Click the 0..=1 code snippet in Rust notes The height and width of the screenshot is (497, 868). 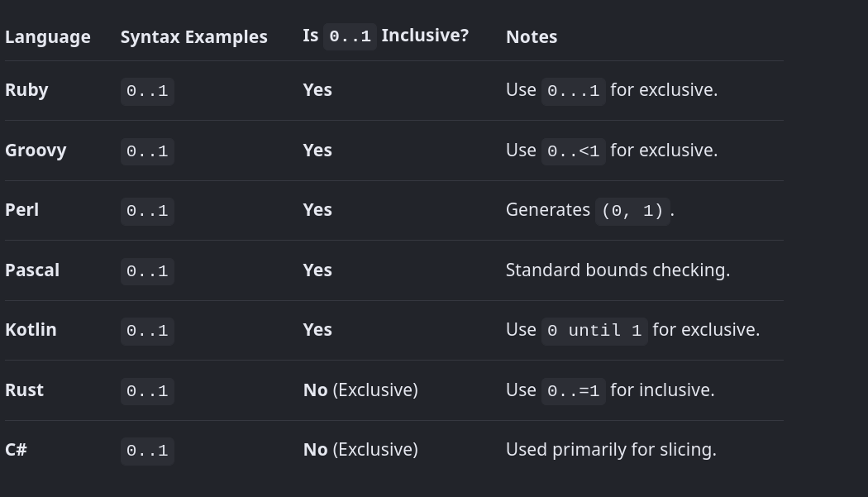pos(574,391)
